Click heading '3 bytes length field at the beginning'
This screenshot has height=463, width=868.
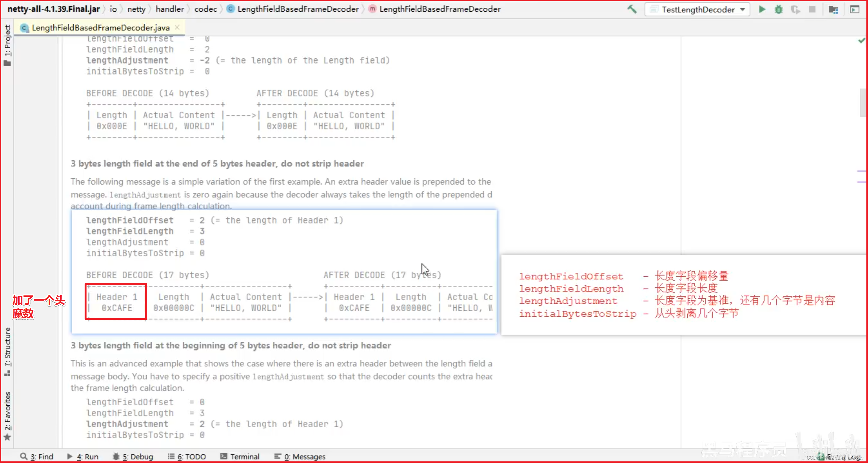click(230, 345)
